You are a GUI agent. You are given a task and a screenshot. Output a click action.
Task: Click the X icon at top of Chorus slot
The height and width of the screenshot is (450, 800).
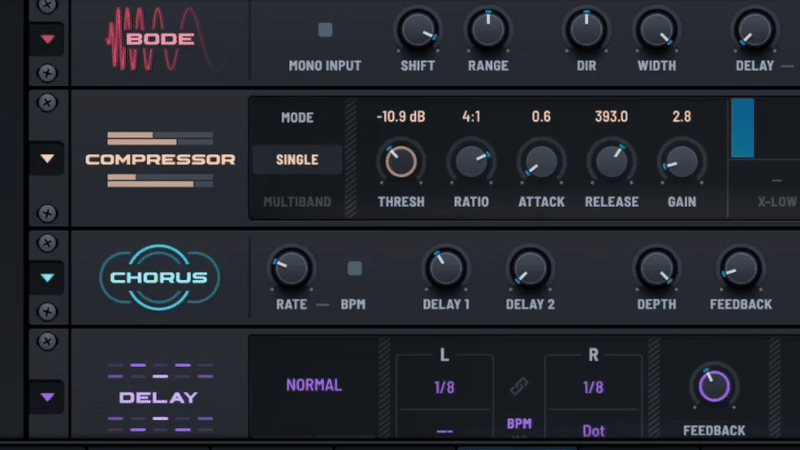[46, 242]
